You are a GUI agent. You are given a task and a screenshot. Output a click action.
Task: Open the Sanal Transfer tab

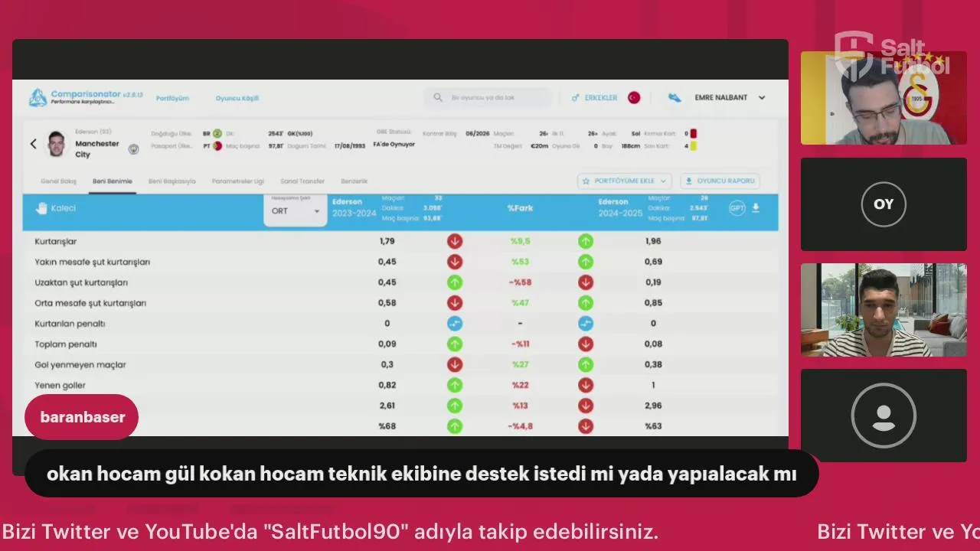tap(302, 181)
